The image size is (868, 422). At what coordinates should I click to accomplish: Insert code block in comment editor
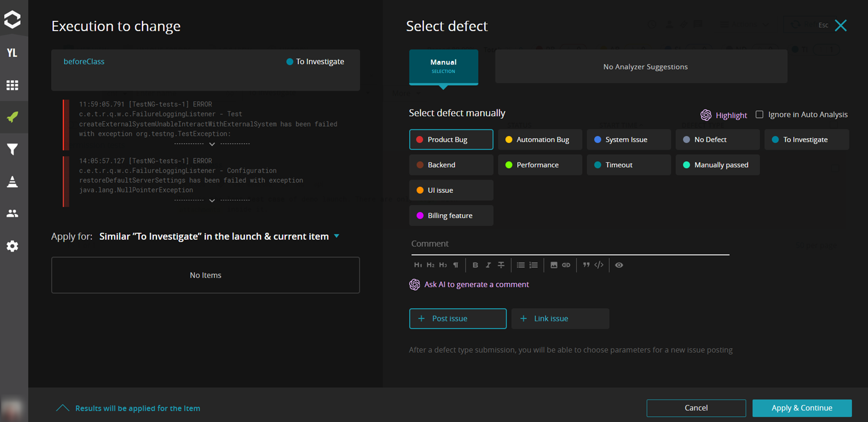click(599, 265)
